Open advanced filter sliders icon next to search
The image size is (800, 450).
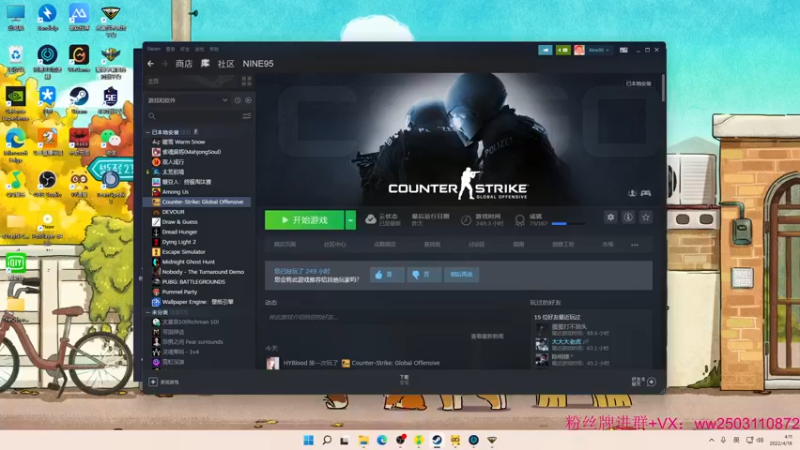[x=247, y=116]
